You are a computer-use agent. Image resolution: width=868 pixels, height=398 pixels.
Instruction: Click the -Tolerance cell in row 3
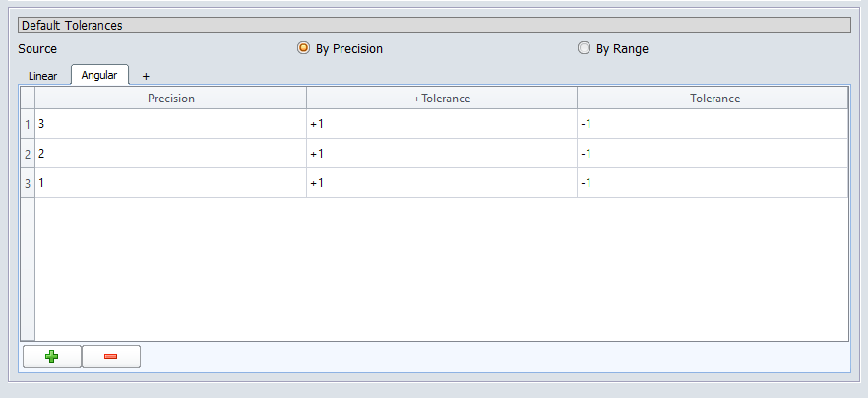point(713,183)
